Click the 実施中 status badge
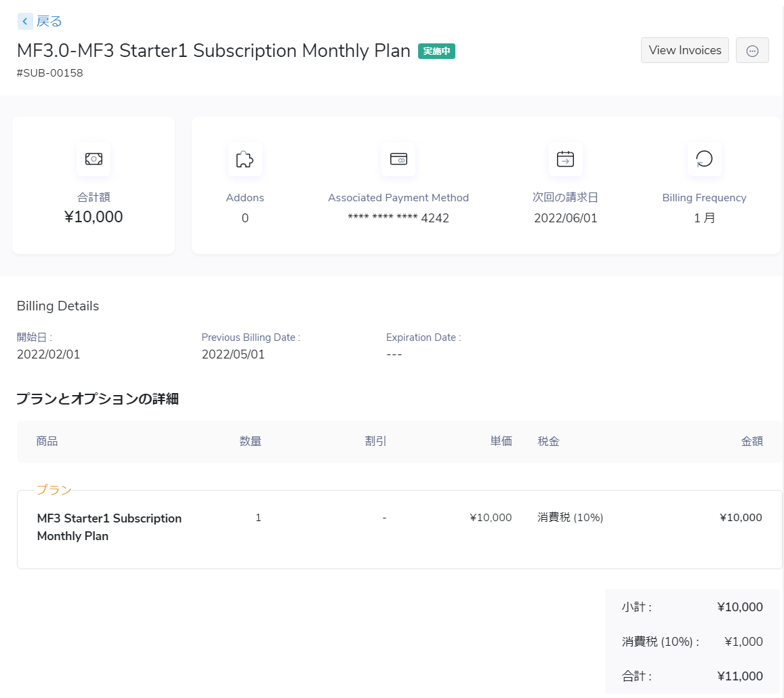This screenshot has height=698, width=784. point(436,51)
